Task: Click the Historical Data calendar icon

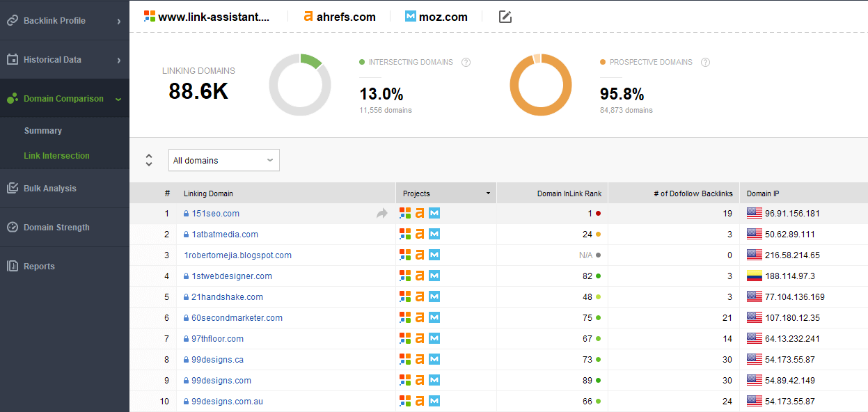Action: click(x=12, y=60)
